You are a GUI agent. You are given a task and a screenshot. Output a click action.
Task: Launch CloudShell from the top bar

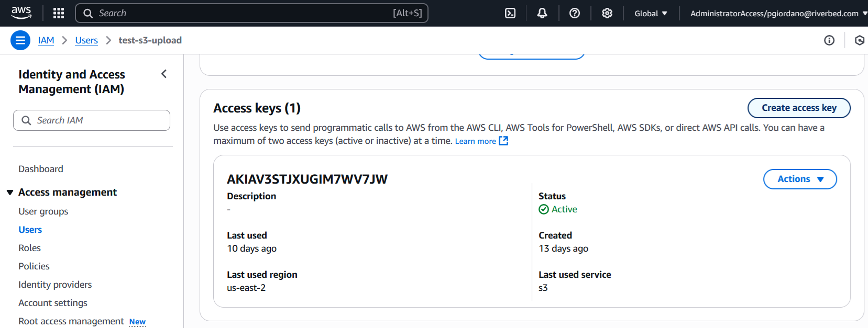point(510,13)
